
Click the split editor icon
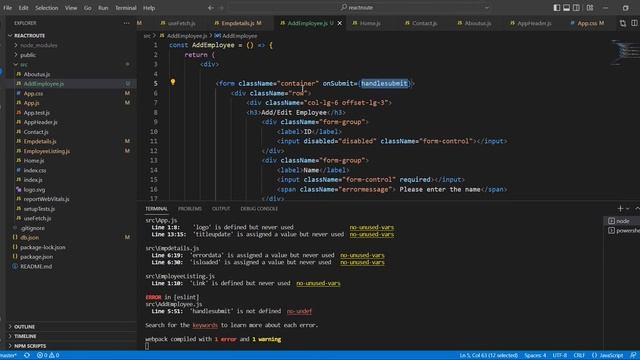[634, 23]
